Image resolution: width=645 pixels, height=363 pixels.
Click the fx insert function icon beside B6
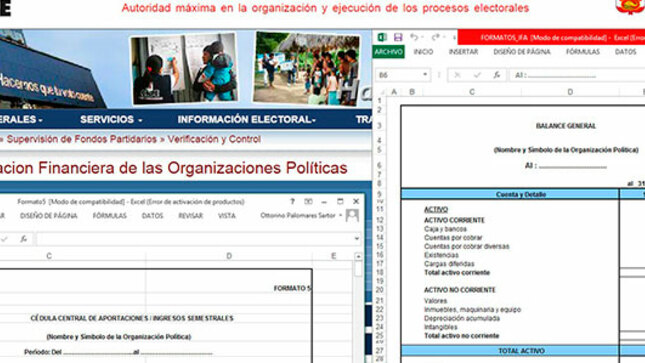click(x=497, y=75)
